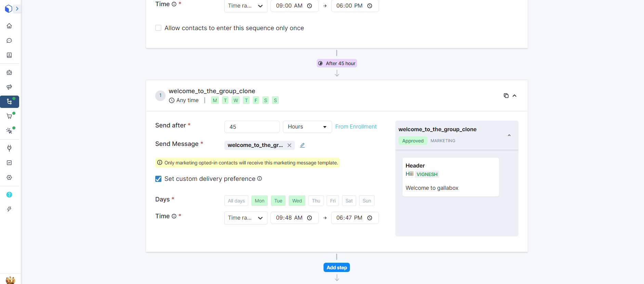Screen dimensions: 644x284
Task: Deselect the Mon day button
Action: tap(259, 201)
